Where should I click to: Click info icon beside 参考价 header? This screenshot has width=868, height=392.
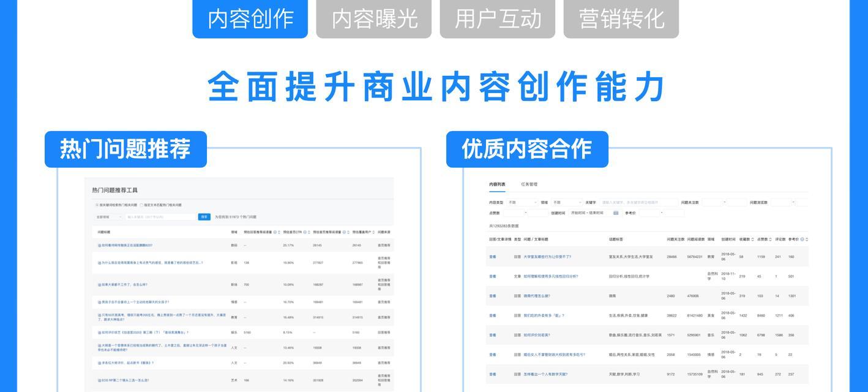click(x=802, y=239)
